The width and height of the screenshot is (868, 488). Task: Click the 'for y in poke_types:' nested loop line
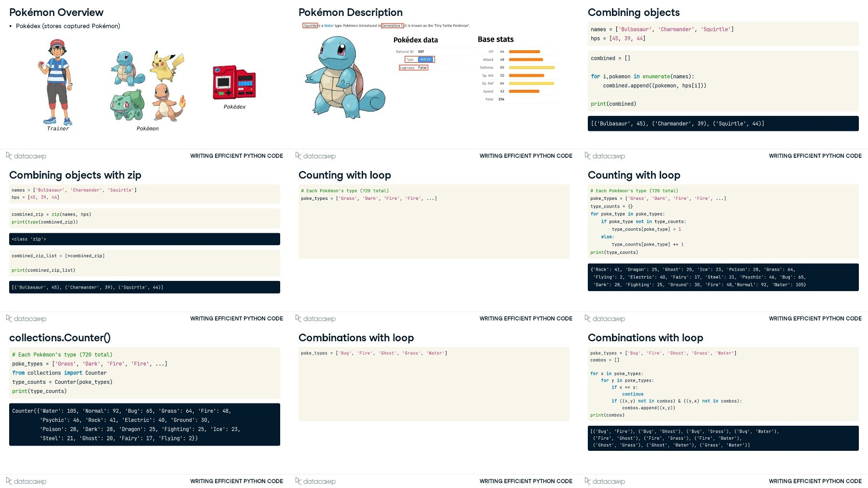click(627, 381)
